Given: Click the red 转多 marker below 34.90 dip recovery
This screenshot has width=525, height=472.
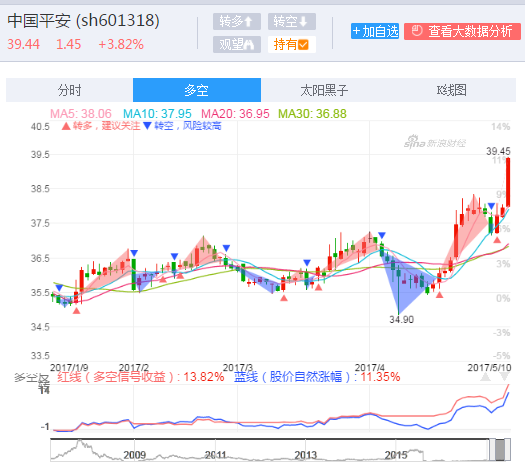Looking at the screenshot, I should point(440,295).
